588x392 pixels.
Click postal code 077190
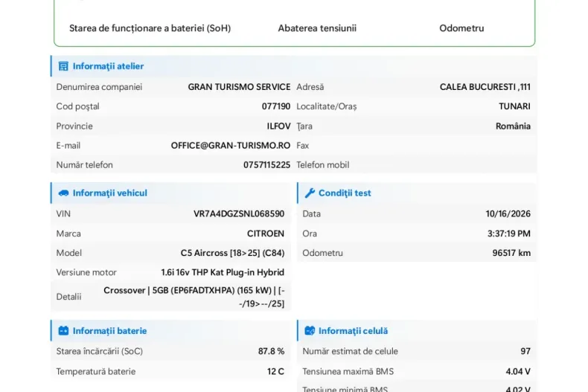pyautogui.click(x=276, y=106)
